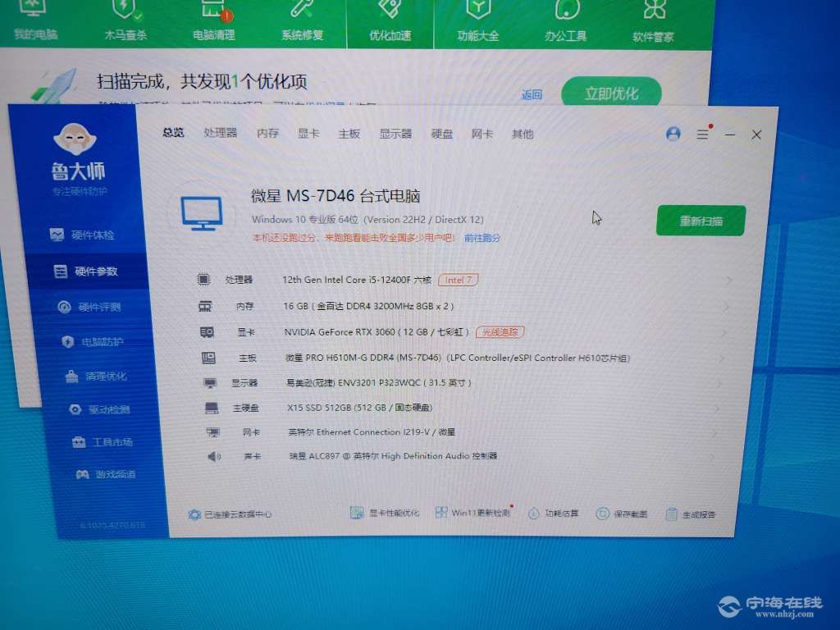This screenshot has width=840, height=630.
Task: Open the user account avatar icon
Action: [673, 134]
